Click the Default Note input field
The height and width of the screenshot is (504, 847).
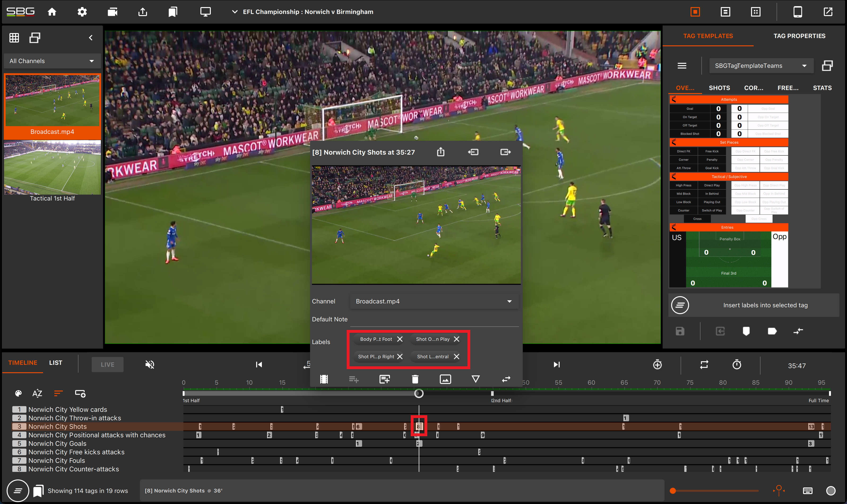click(434, 319)
